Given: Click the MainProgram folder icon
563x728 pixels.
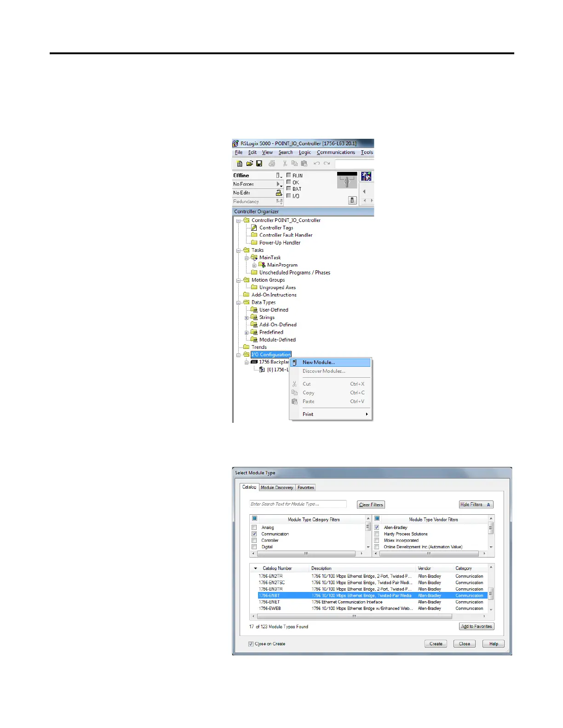Looking at the screenshot, I should [x=262, y=265].
